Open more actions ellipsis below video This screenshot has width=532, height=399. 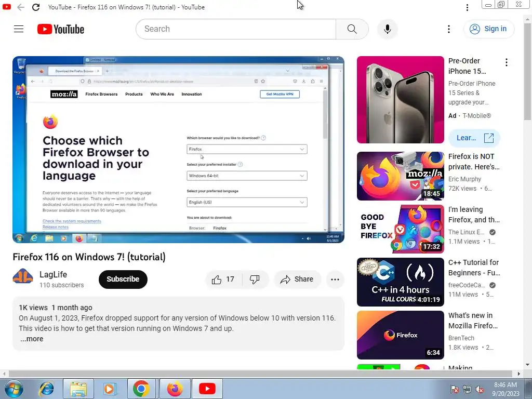coord(335,279)
